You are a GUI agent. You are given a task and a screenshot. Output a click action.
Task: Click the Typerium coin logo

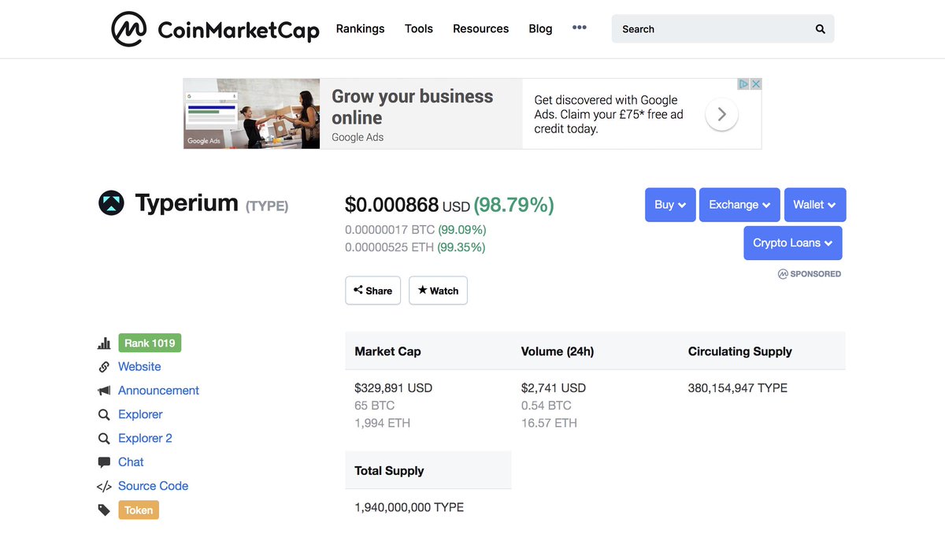[111, 203]
